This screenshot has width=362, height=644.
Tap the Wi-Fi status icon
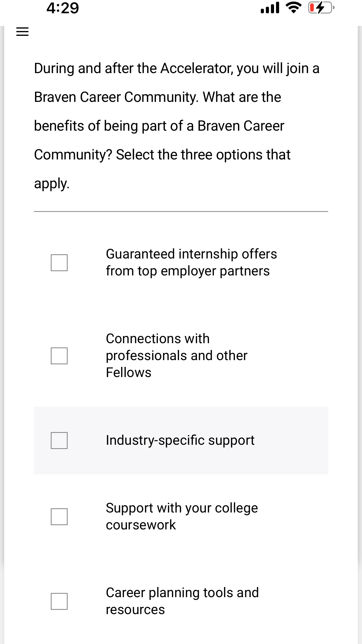click(x=293, y=8)
